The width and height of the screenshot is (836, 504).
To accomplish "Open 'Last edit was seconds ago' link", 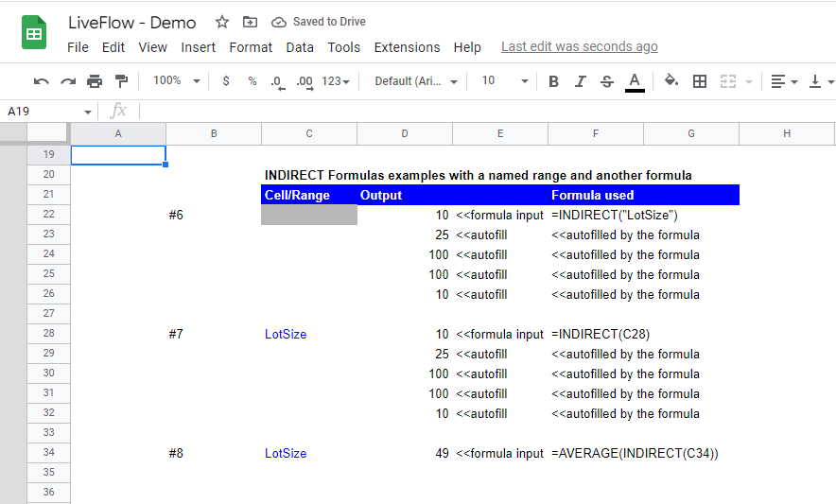I will pos(579,47).
